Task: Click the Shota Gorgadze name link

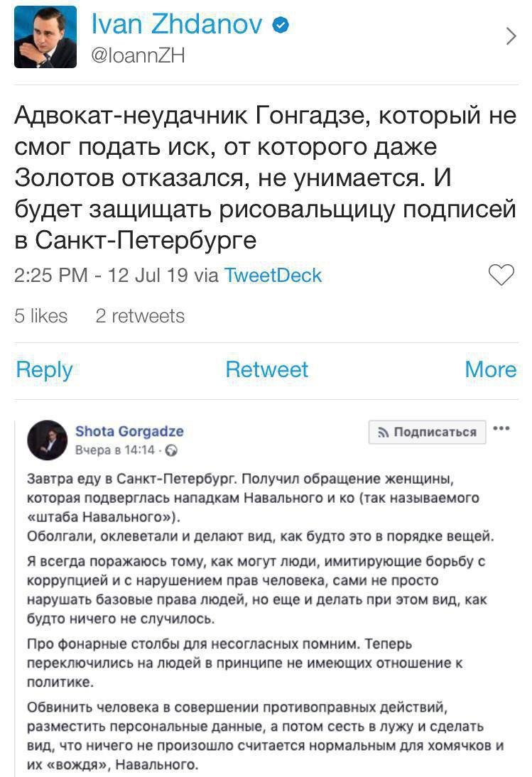Action: click(x=129, y=431)
